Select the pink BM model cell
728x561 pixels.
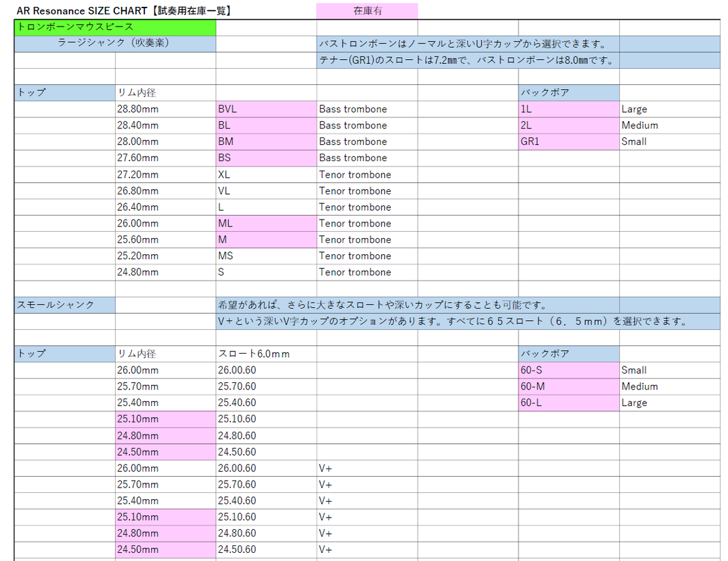click(x=267, y=141)
